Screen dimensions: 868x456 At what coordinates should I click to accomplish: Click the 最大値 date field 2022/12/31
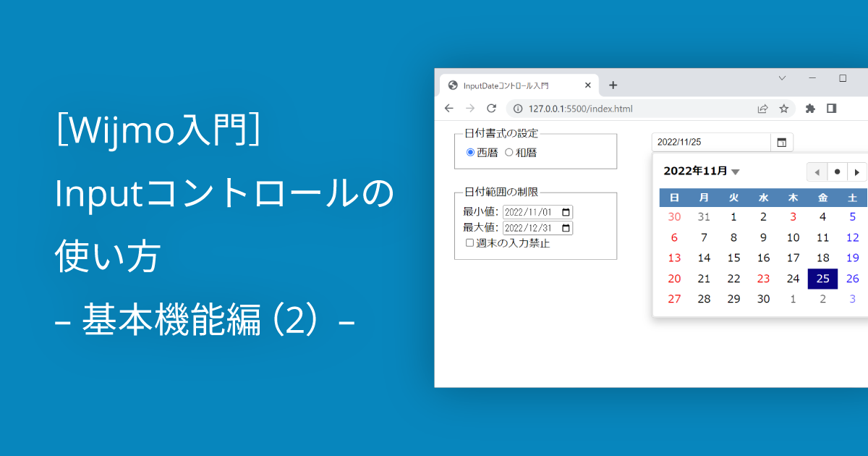[x=537, y=228]
